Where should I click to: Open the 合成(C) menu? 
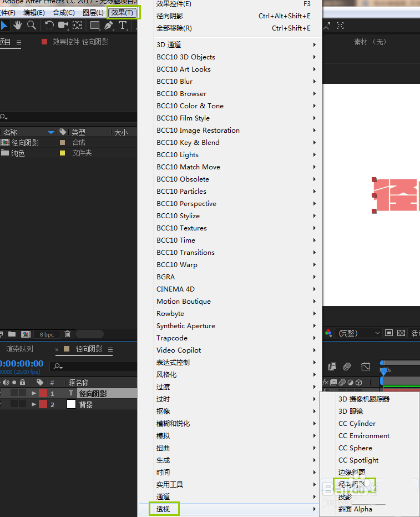tap(64, 13)
